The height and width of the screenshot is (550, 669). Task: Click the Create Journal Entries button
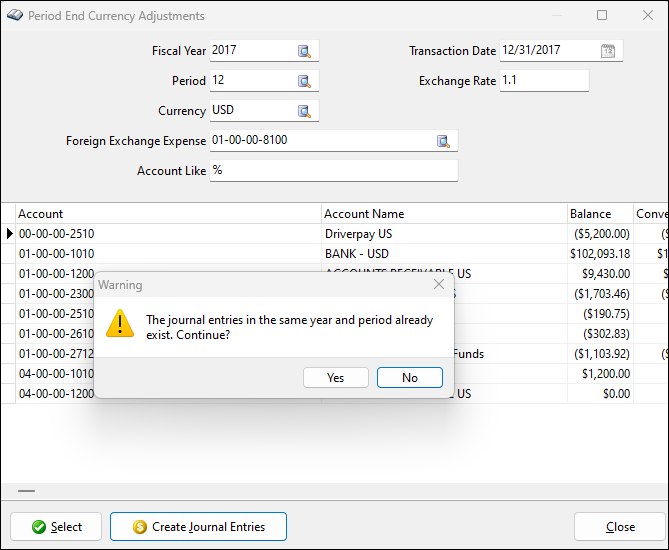[198, 527]
